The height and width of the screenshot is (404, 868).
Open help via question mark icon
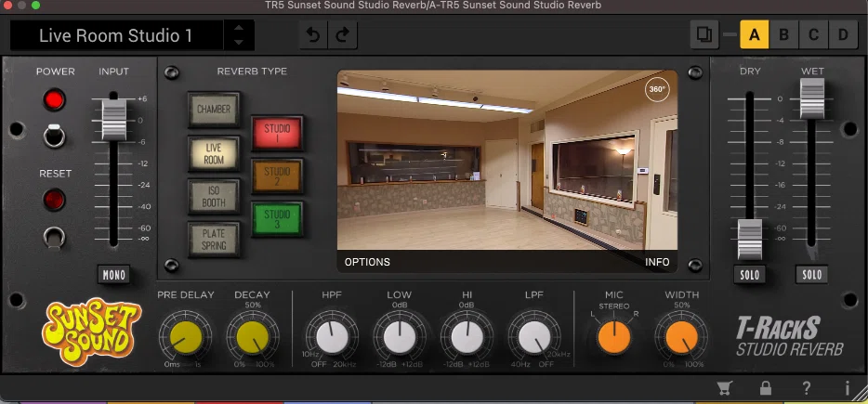click(807, 388)
